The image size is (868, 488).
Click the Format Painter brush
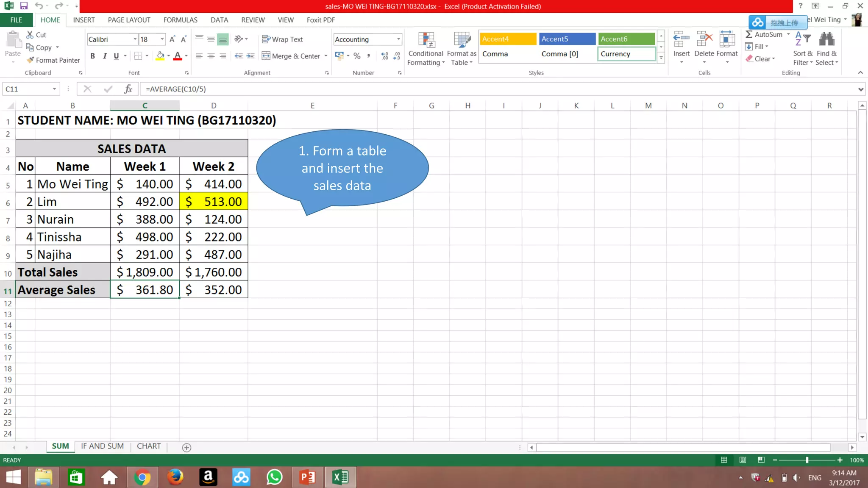point(30,60)
